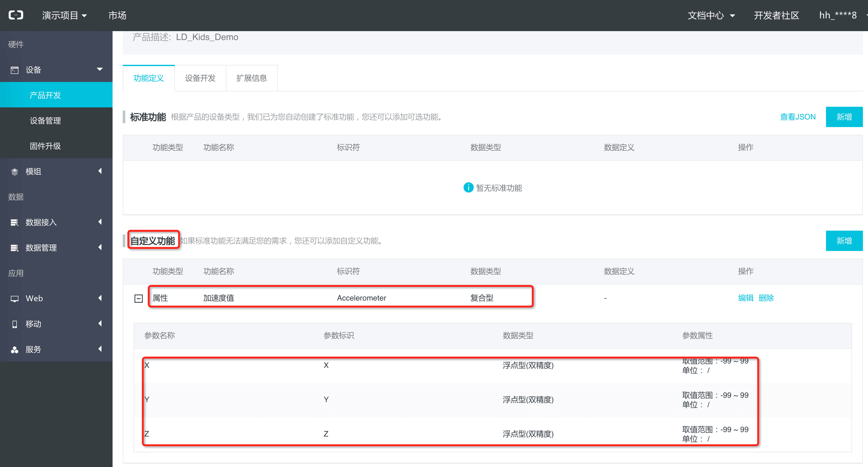Open the 文档中心 dropdown menu
The image size is (868, 467).
(x=711, y=16)
